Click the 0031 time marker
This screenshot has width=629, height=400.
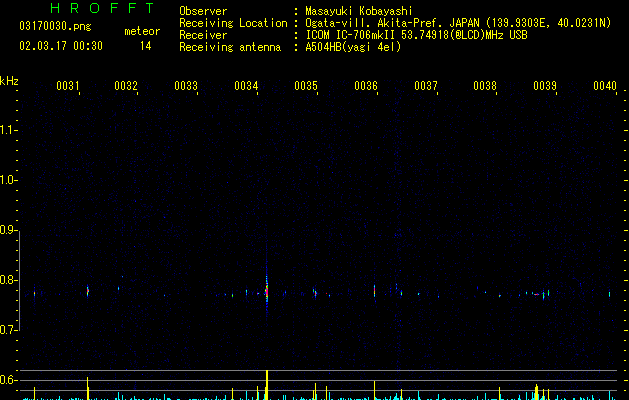67,86
